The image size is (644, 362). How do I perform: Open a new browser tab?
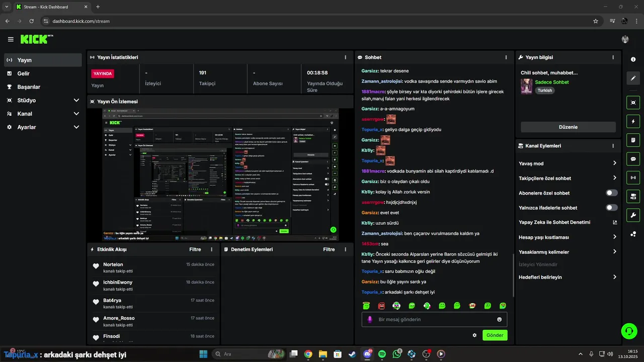click(x=98, y=7)
